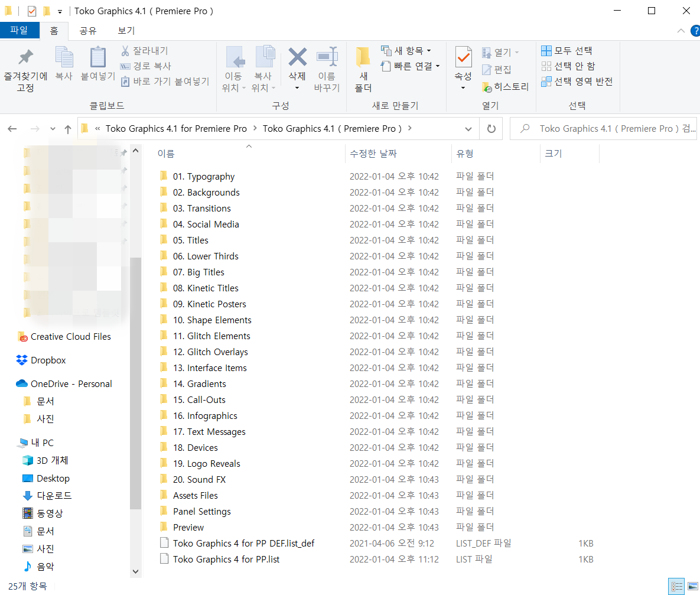
Task: Click Invert selection (선택 영역 반전)
Action: [577, 82]
